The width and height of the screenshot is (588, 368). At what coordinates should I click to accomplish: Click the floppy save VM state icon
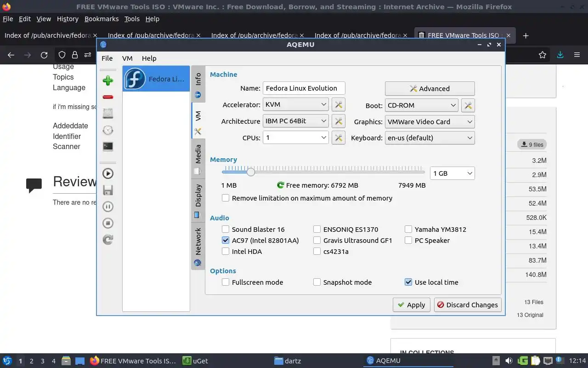point(108,190)
